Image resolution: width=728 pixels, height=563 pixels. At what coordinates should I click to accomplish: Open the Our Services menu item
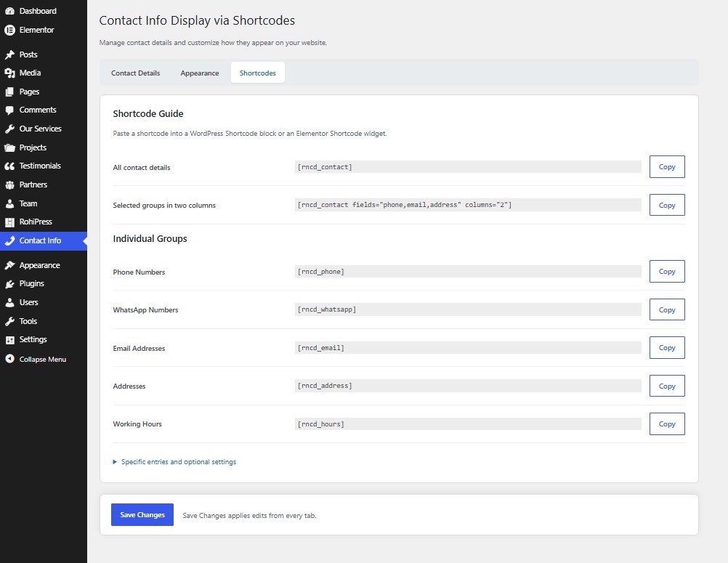click(x=44, y=129)
